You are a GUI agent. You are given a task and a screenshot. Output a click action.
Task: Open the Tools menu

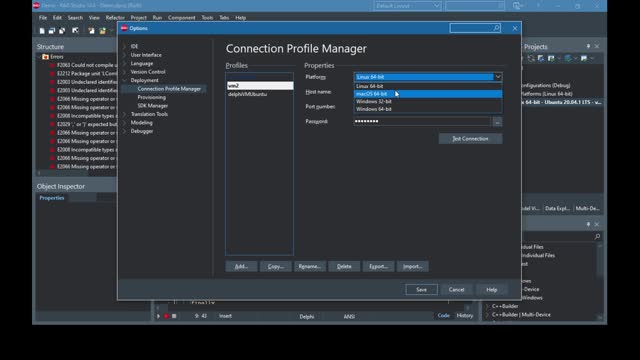tap(207, 18)
